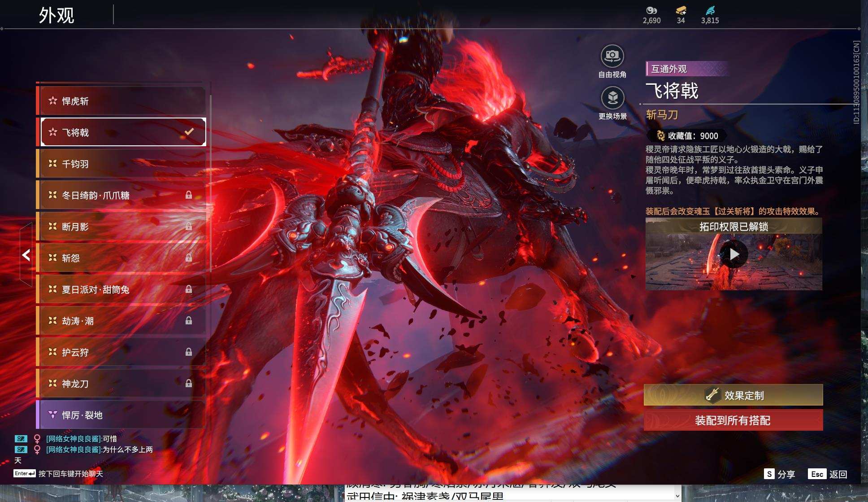The image size is (868, 502).
Task: Toggle the equipped checkmark on 飞将戟
Action: [x=189, y=132]
